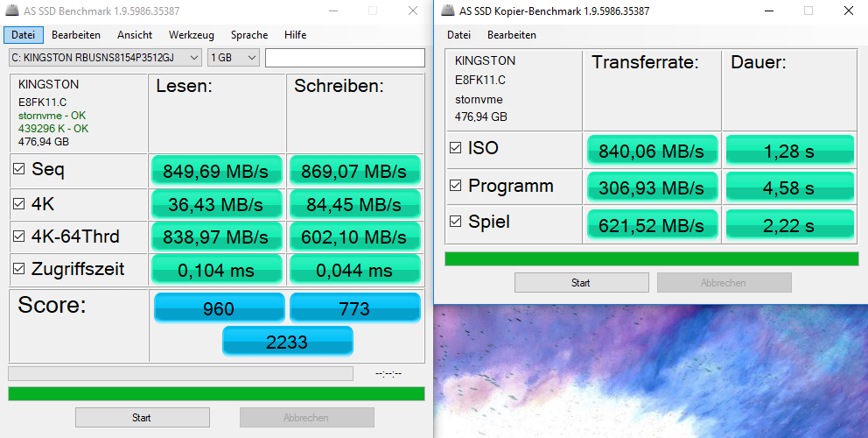Click the Kopier-Benchmark title bar icon

(449, 11)
